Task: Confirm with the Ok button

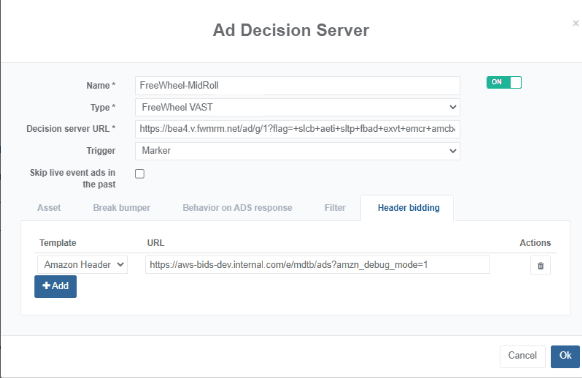Action: click(565, 356)
